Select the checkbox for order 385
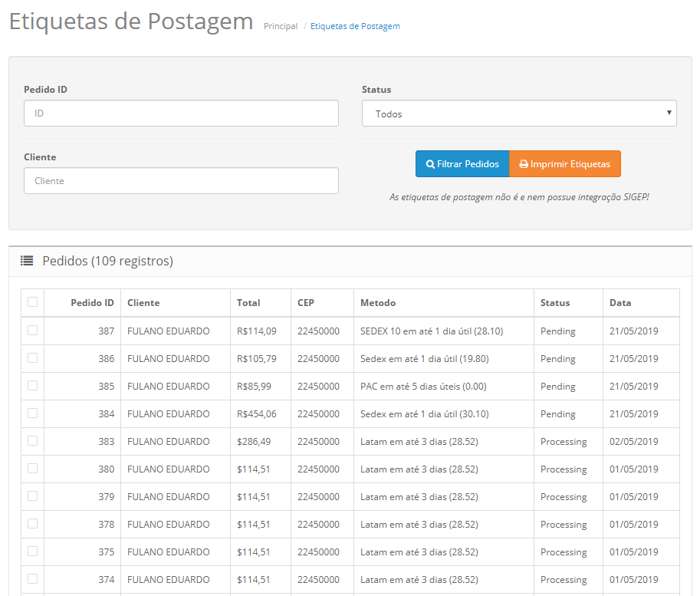 tap(32, 386)
